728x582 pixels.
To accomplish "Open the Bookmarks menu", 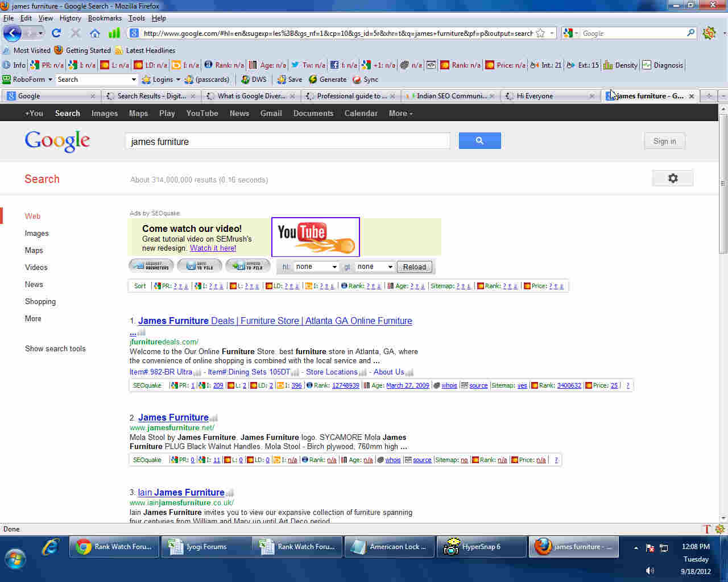I will pos(105,18).
